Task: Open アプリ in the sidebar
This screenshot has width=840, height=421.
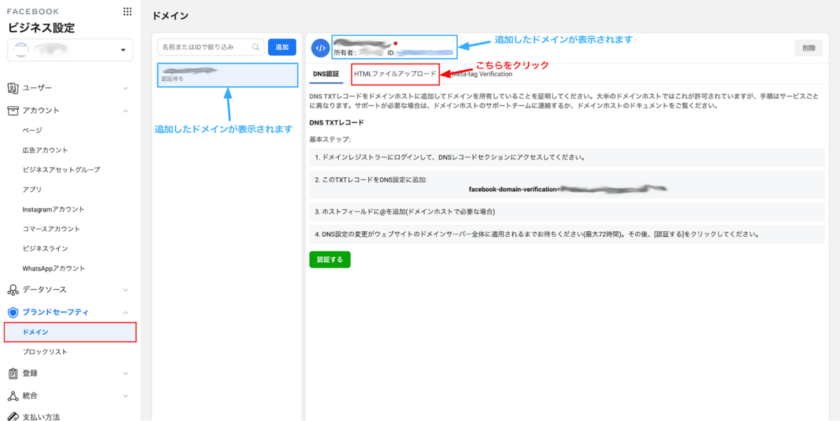Action: point(32,190)
